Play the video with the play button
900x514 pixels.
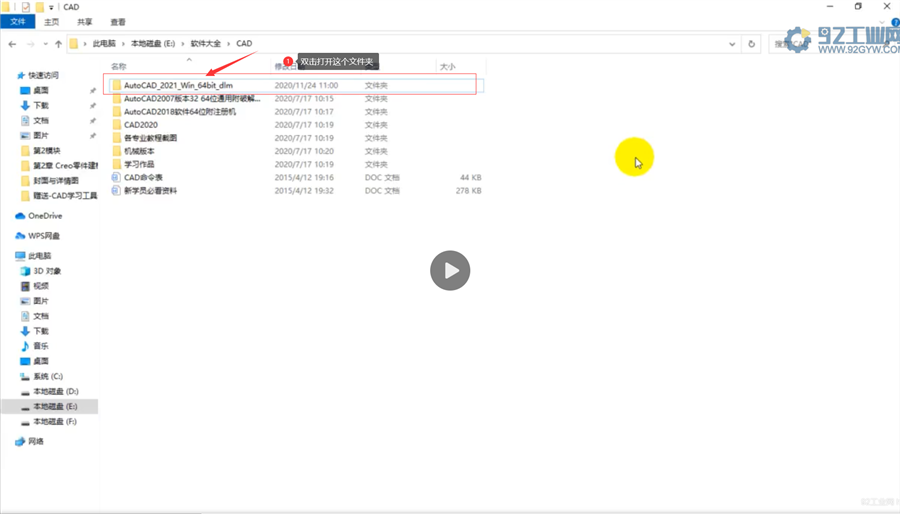point(450,270)
